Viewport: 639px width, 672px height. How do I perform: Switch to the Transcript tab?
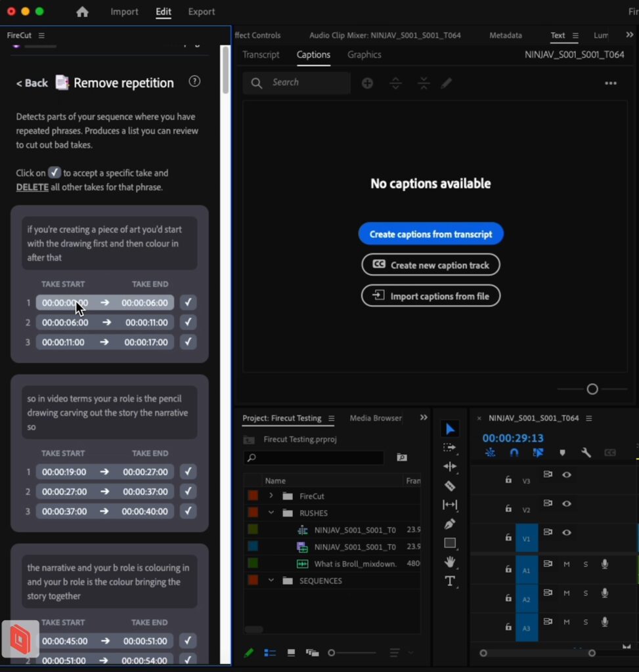tap(260, 55)
